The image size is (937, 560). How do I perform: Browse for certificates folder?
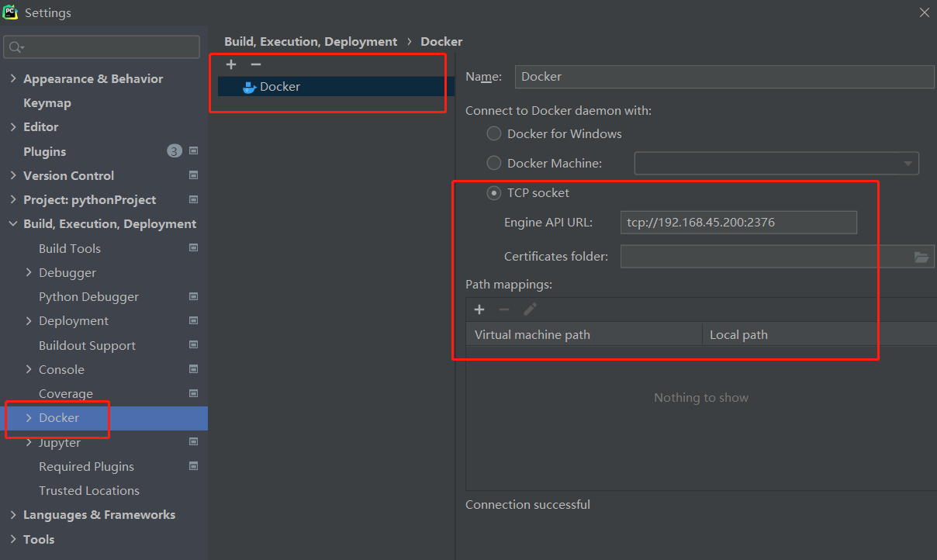(921, 257)
